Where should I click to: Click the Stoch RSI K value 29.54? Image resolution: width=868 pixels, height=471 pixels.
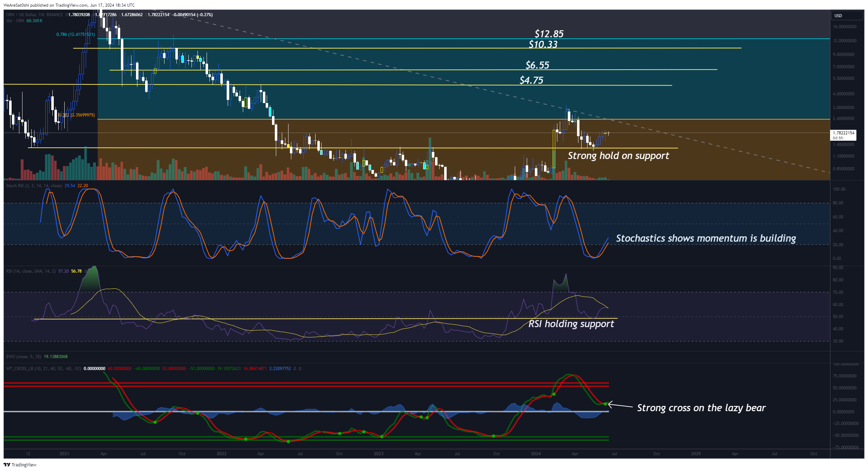(x=70, y=186)
